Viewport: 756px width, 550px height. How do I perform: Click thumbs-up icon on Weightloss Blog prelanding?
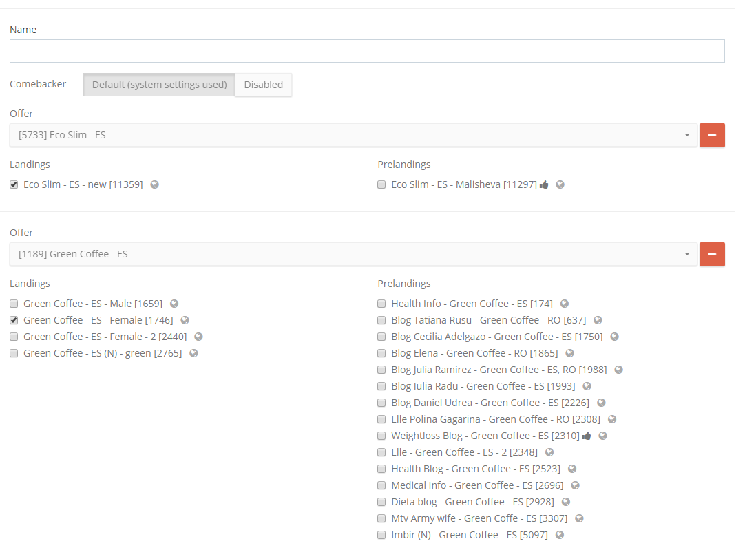(586, 435)
